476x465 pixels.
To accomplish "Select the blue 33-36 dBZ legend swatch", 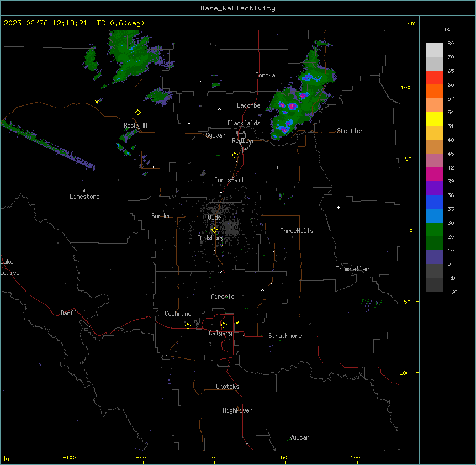I will click(434, 202).
